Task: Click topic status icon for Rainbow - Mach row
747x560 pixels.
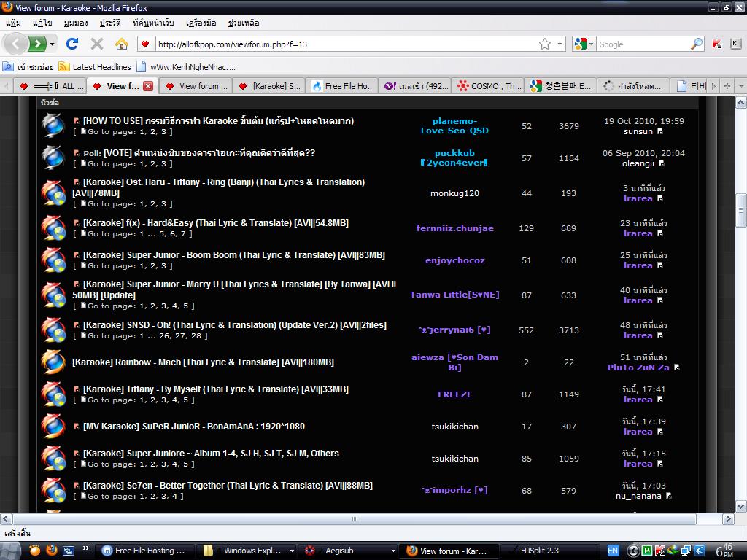Action: point(53,362)
